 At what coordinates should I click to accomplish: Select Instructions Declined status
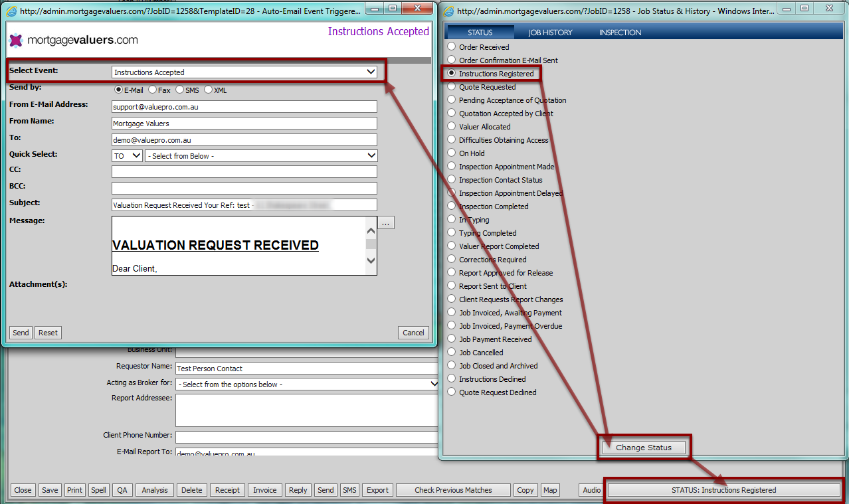point(452,379)
